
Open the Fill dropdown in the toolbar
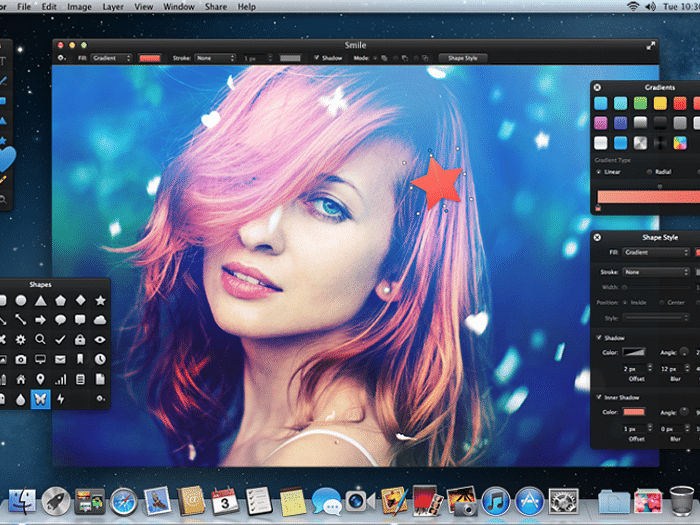tap(109, 58)
